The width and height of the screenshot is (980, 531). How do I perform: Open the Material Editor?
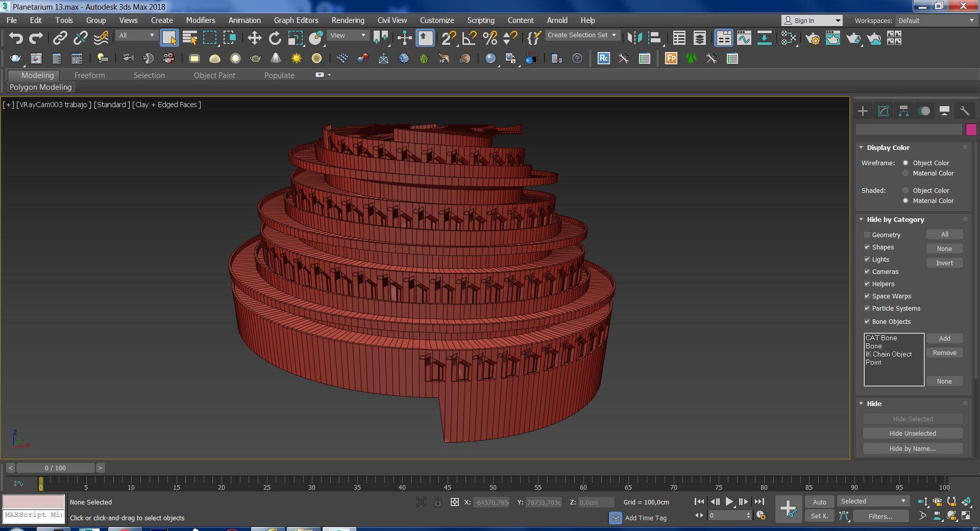pyautogui.click(x=833, y=38)
